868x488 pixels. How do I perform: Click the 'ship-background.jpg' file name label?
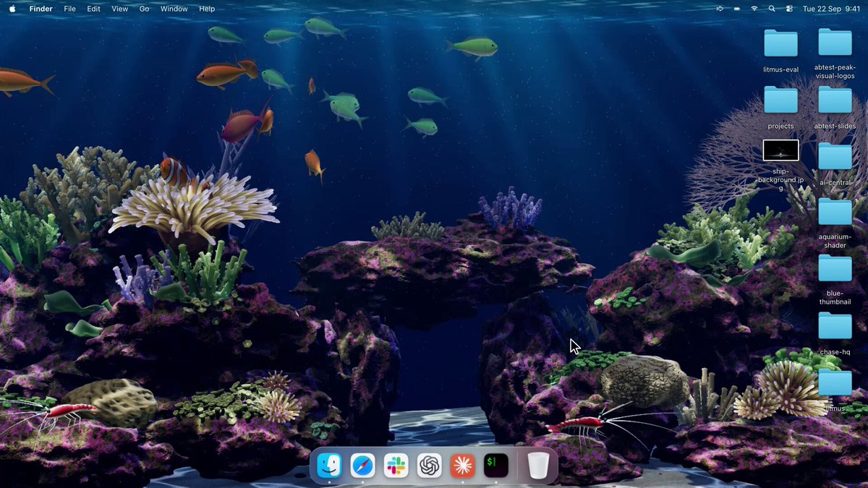pos(780,179)
